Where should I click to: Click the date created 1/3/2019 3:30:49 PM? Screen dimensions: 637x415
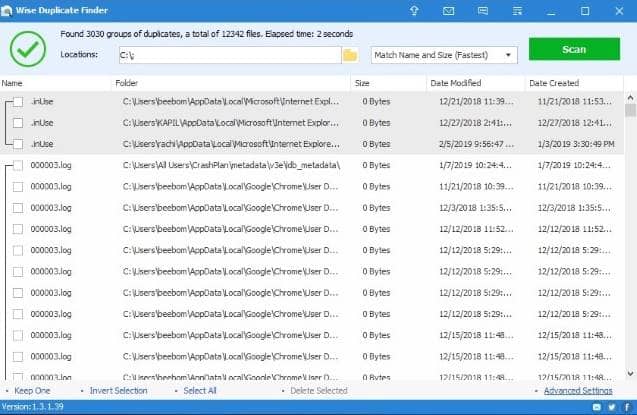point(576,144)
